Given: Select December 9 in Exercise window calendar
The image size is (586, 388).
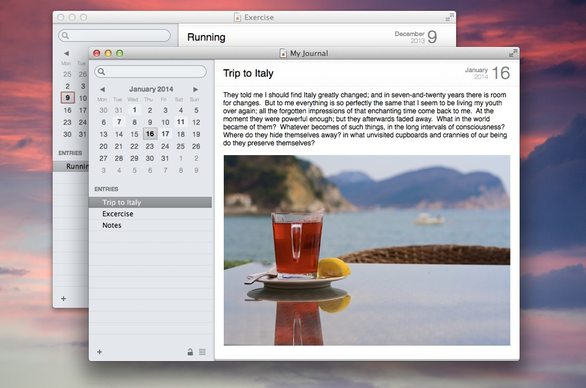Looking at the screenshot, I should tap(68, 98).
